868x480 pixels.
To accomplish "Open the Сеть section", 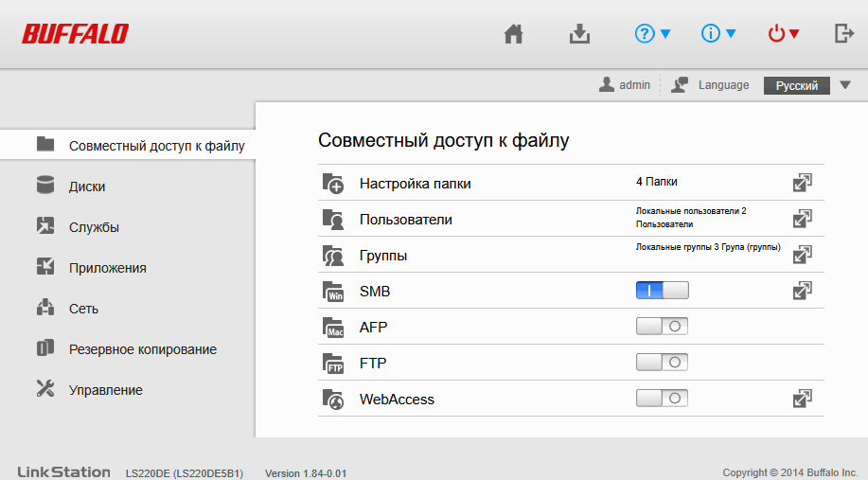I will coord(83,309).
